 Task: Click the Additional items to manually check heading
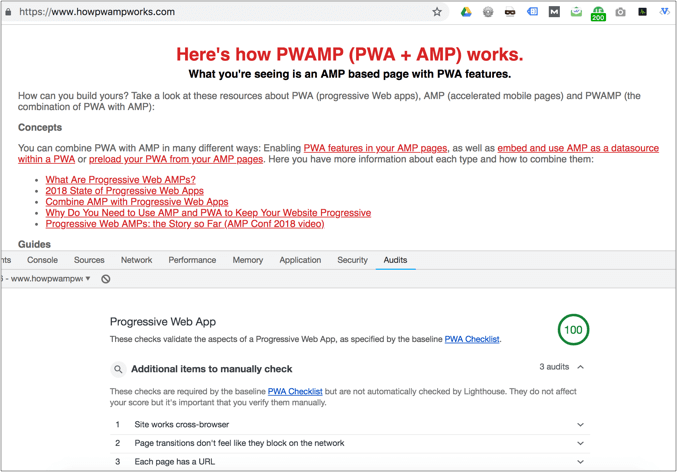(212, 369)
